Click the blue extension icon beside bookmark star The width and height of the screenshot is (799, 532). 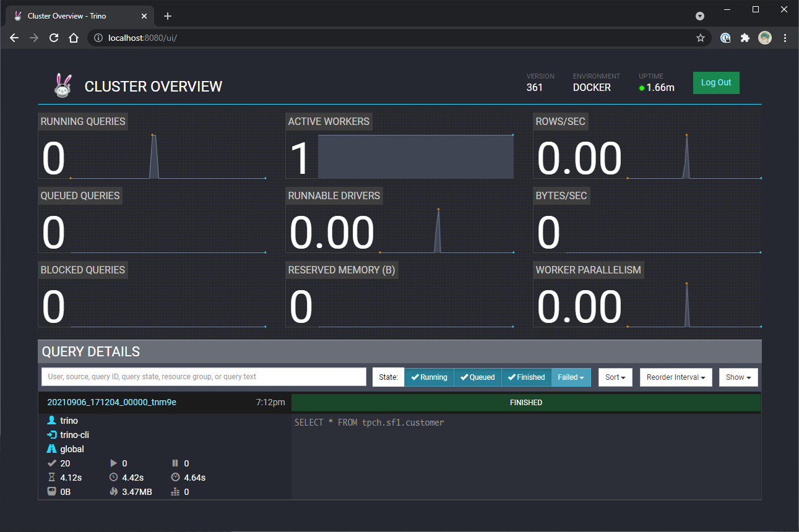pos(725,38)
